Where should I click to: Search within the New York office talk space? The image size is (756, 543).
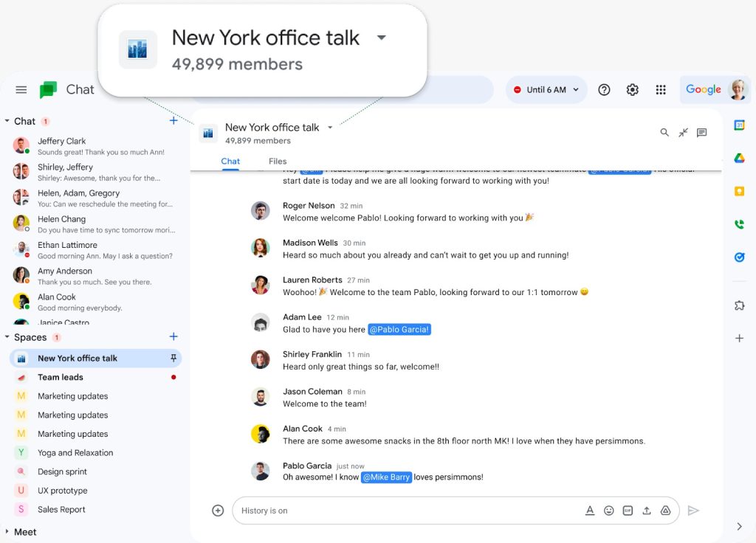[664, 133]
